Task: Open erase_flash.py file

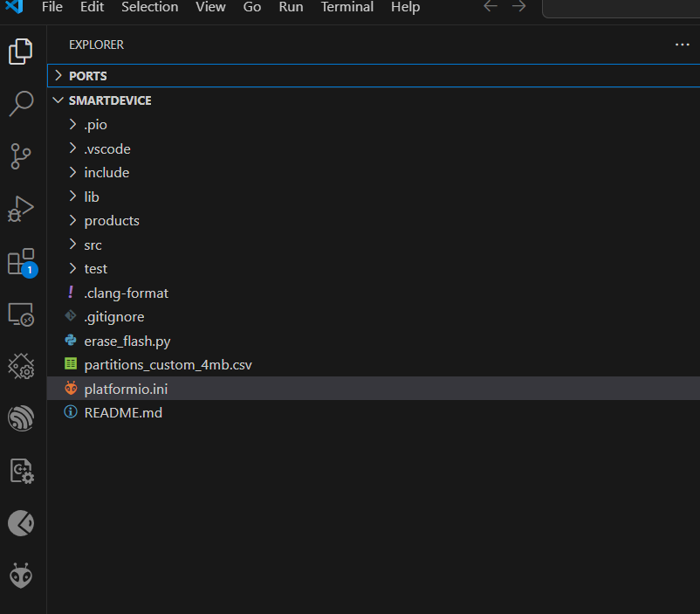Action: click(374, 341)
